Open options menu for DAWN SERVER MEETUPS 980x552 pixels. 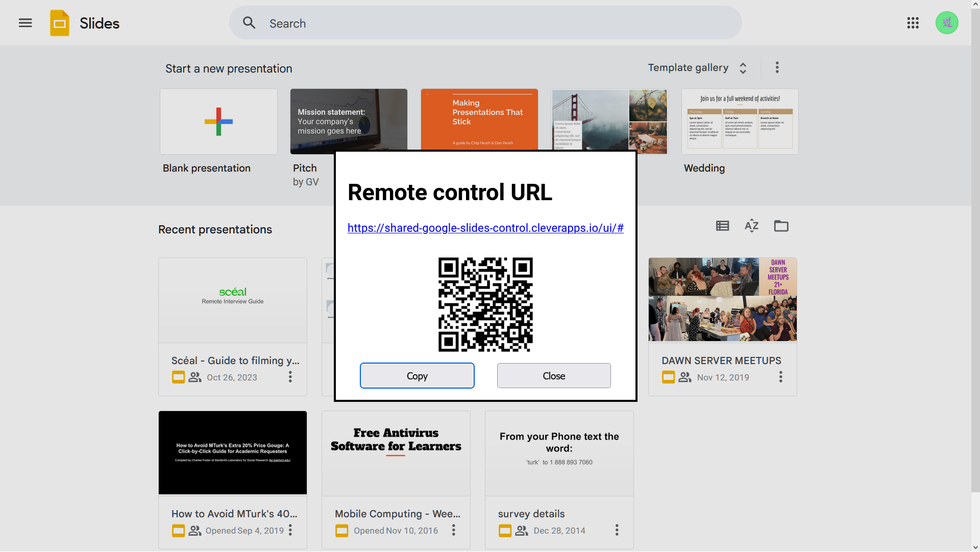[780, 377]
